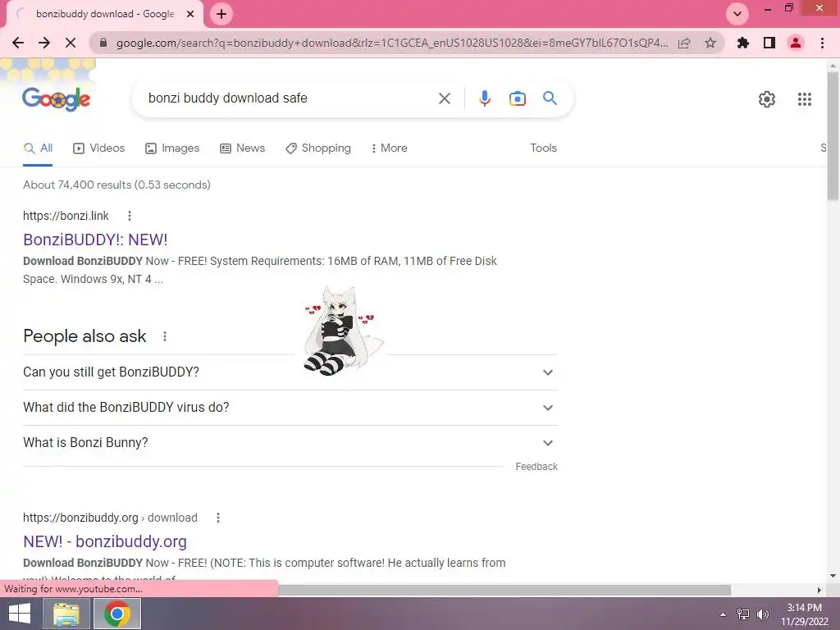Screen dimensions: 840x630
Task: Open the taskbar clock and date
Action: (804, 614)
